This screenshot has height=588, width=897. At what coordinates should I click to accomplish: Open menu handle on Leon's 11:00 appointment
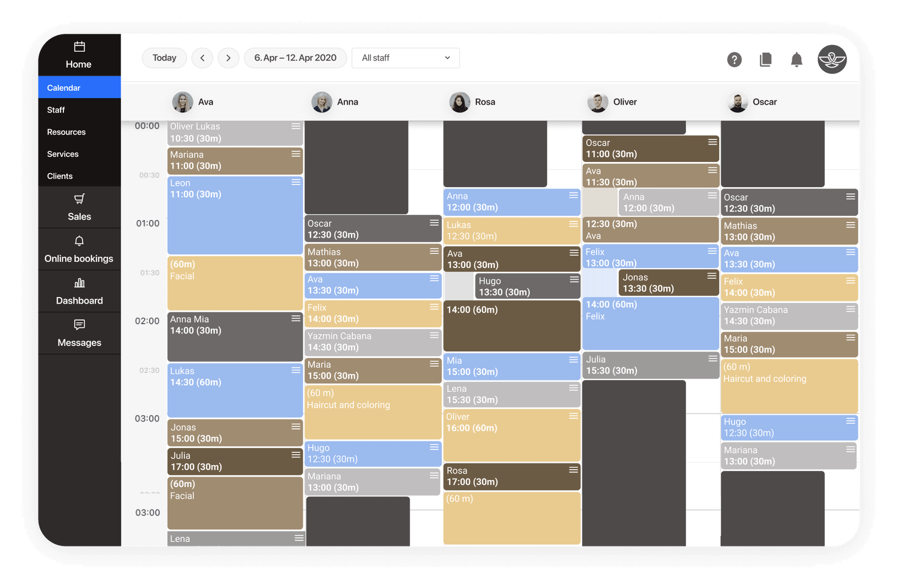click(296, 182)
